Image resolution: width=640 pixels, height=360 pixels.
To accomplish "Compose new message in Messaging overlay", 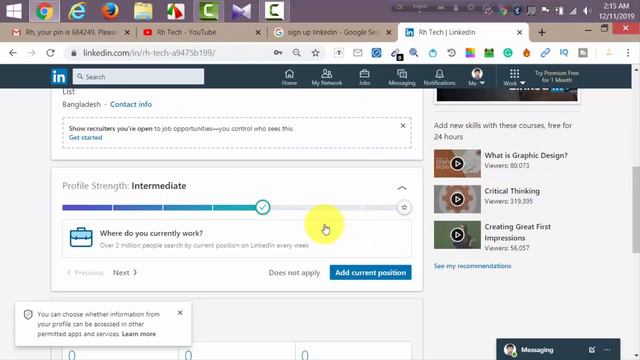I will (592, 350).
